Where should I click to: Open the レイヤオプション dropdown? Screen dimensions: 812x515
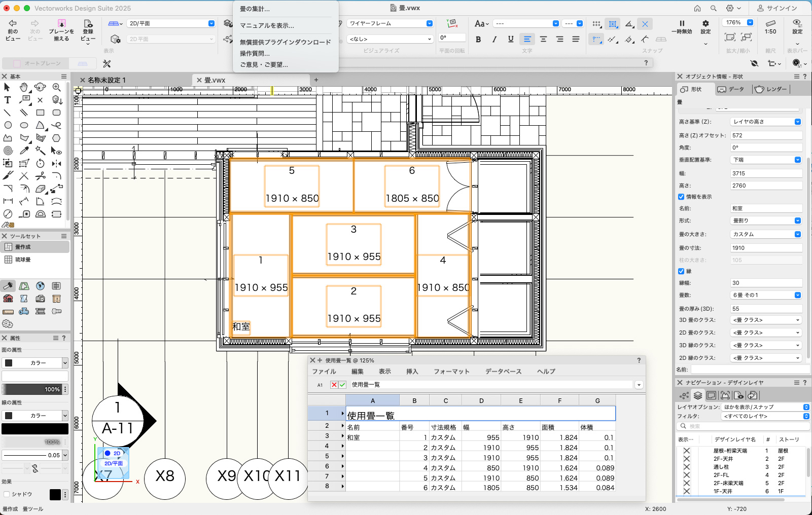point(766,407)
